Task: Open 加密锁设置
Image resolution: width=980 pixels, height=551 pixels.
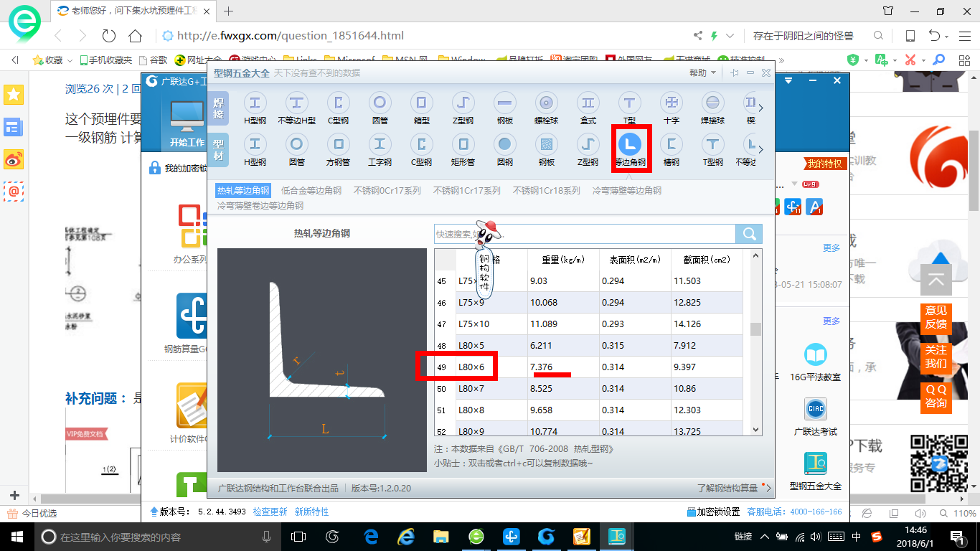Action: pyautogui.click(x=713, y=512)
